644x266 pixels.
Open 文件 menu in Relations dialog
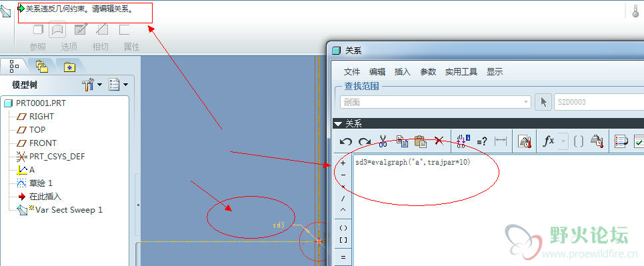pos(352,72)
